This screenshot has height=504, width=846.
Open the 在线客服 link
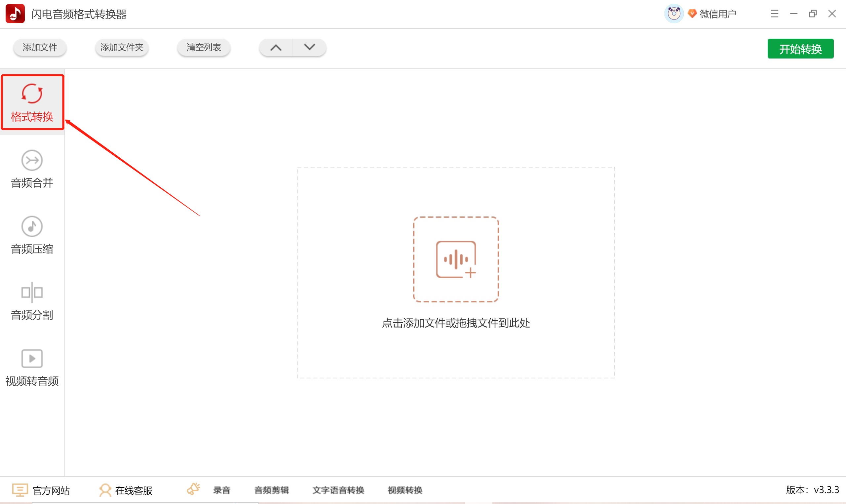134,490
